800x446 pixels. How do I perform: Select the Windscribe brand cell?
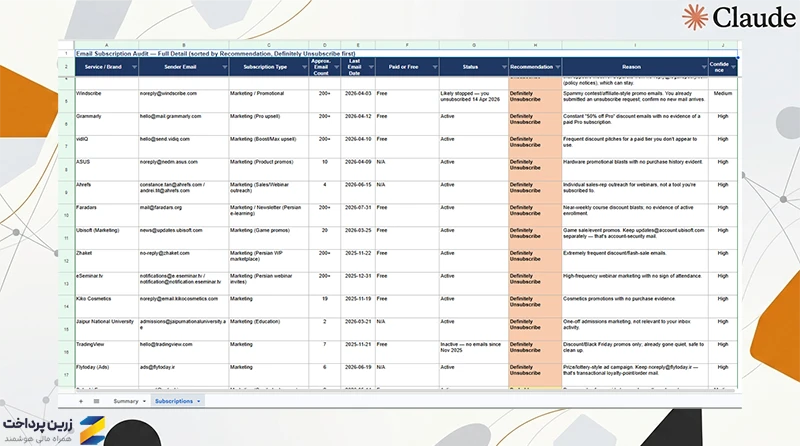tap(107, 101)
